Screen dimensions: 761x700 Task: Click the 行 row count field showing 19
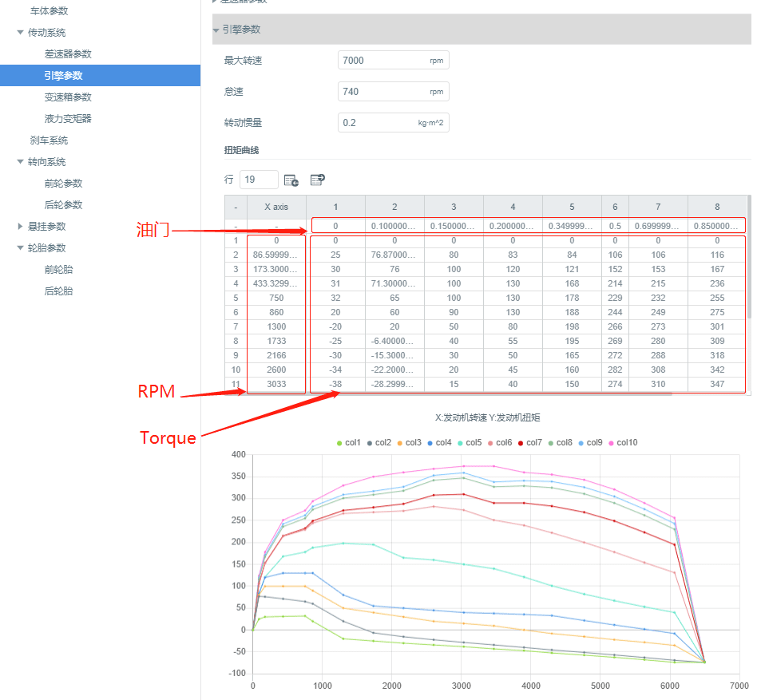259,180
